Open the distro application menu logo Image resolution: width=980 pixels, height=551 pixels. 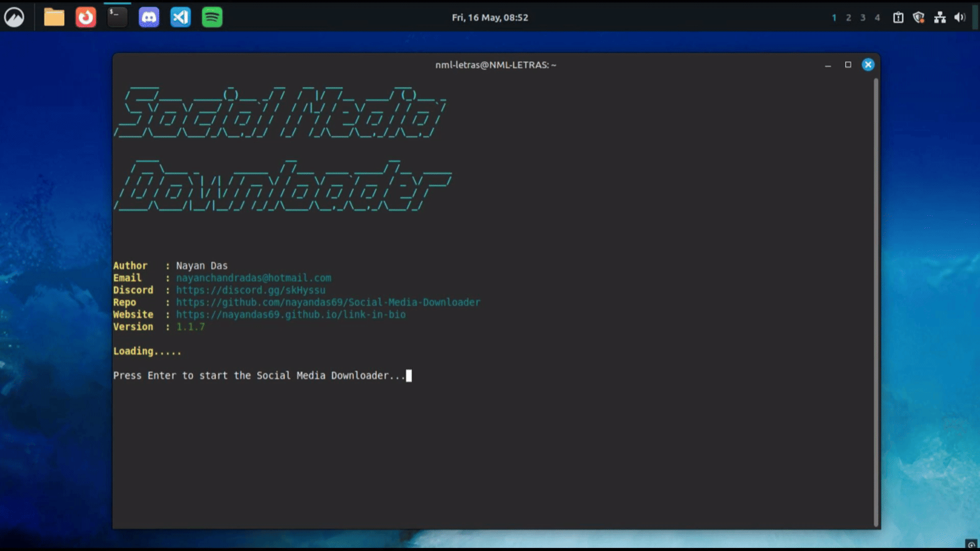tap(15, 17)
